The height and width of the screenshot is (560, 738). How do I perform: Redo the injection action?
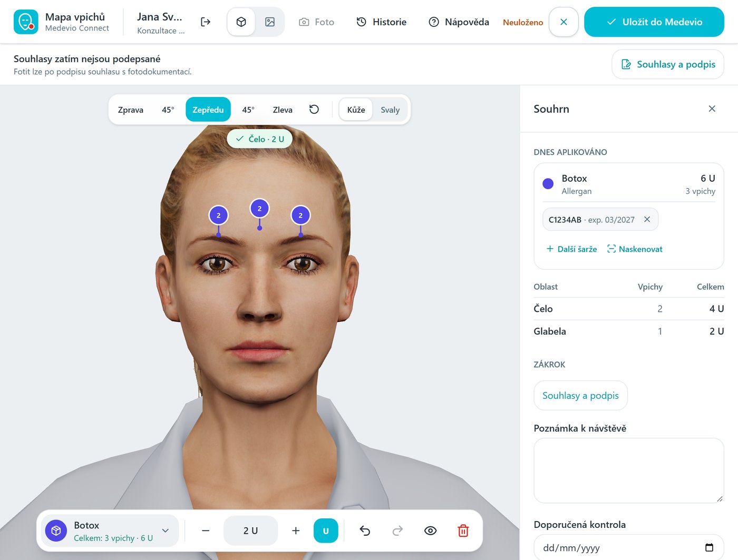click(x=398, y=531)
